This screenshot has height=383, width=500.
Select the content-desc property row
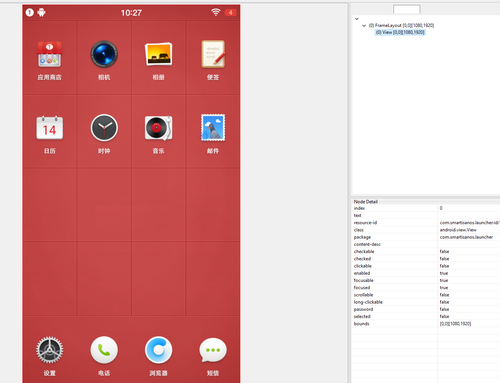[426, 244]
